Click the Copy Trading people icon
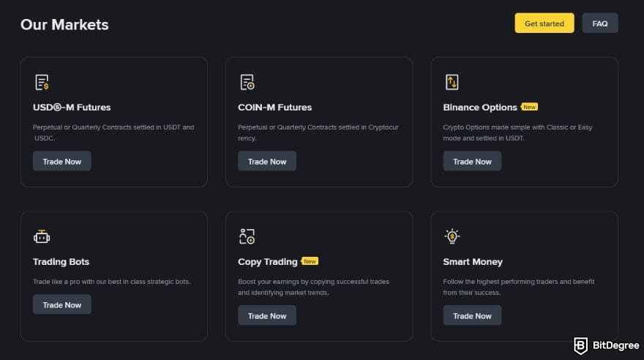This screenshot has height=360, width=644. tap(247, 236)
